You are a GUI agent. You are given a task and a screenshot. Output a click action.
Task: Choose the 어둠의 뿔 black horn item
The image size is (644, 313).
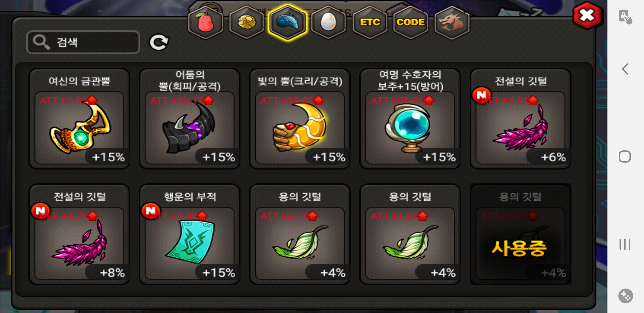tap(190, 119)
